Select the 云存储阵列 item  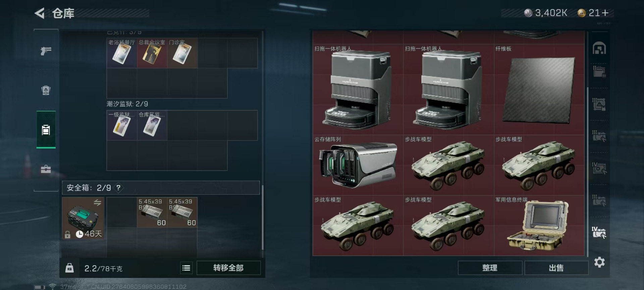[358, 165]
